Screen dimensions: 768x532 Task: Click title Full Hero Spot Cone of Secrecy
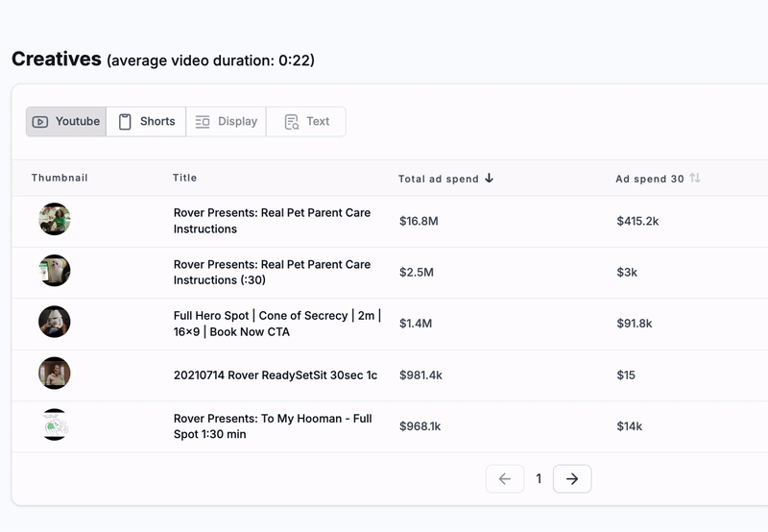[277, 324]
